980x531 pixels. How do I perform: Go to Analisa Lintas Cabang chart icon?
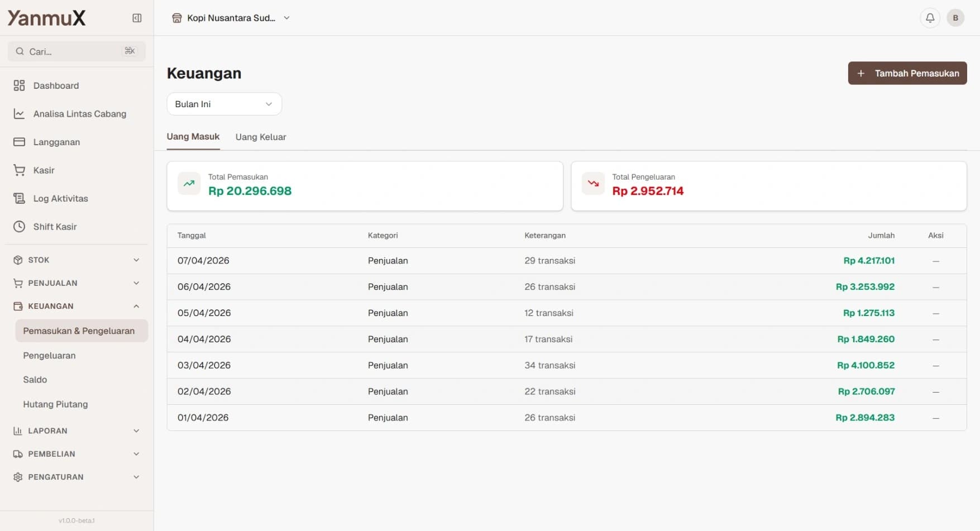pyautogui.click(x=20, y=114)
